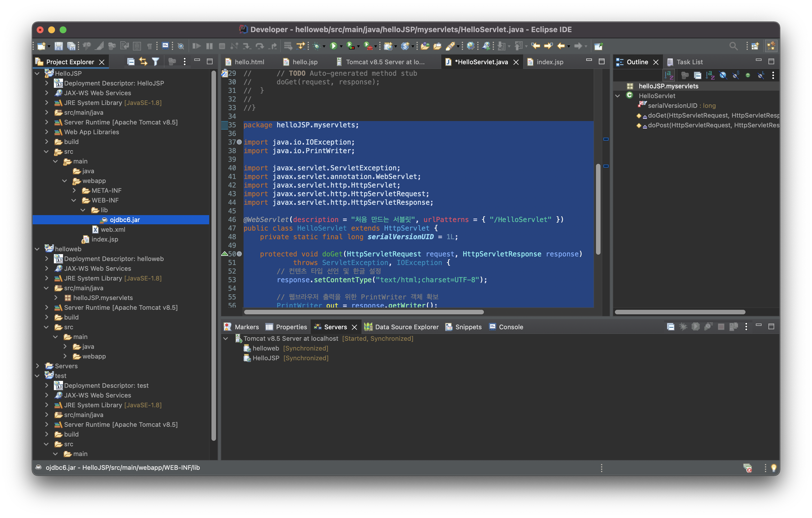Toggle Hide Static Fields and Methods in Outline
812x518 pixels.
(735, 75)
